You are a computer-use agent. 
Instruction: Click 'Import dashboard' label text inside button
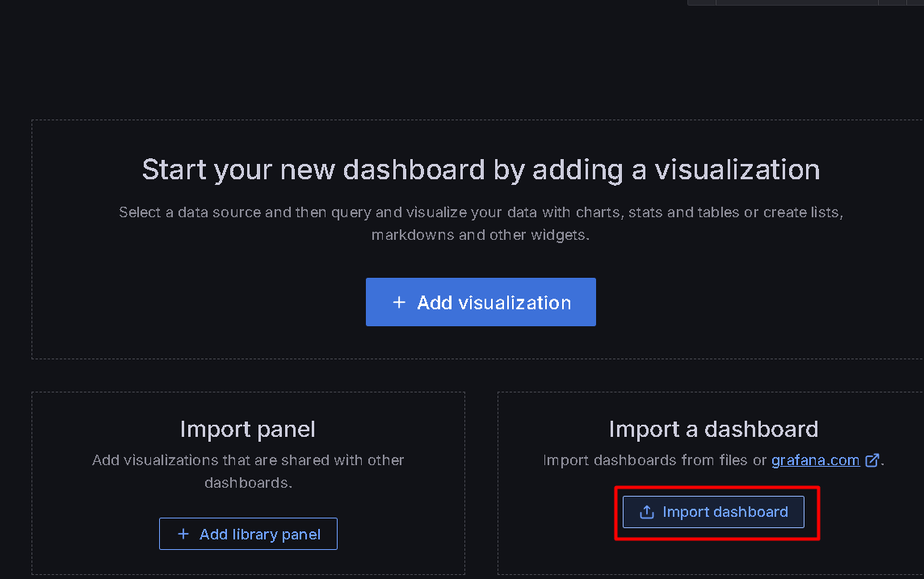[724, 512]
